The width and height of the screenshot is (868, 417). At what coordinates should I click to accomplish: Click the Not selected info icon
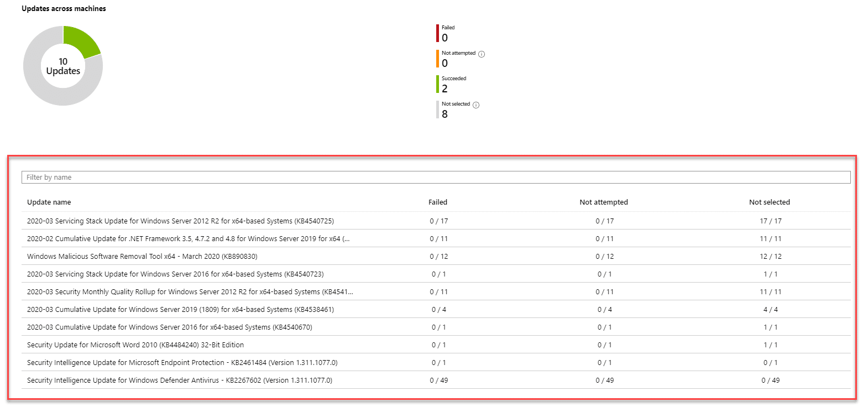(x=476, y=105)
